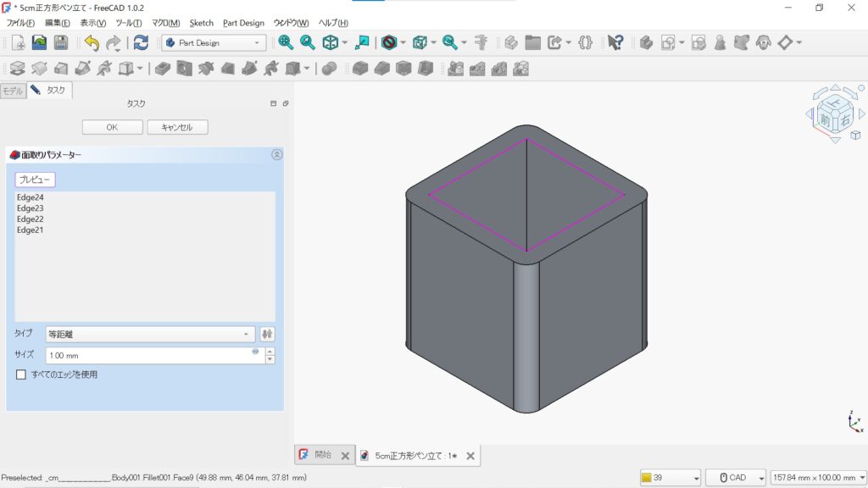The width and height of the screenshot is (868, 488).
Task: Open the Part Design workbench dropdown
Action: click(214, 42)
